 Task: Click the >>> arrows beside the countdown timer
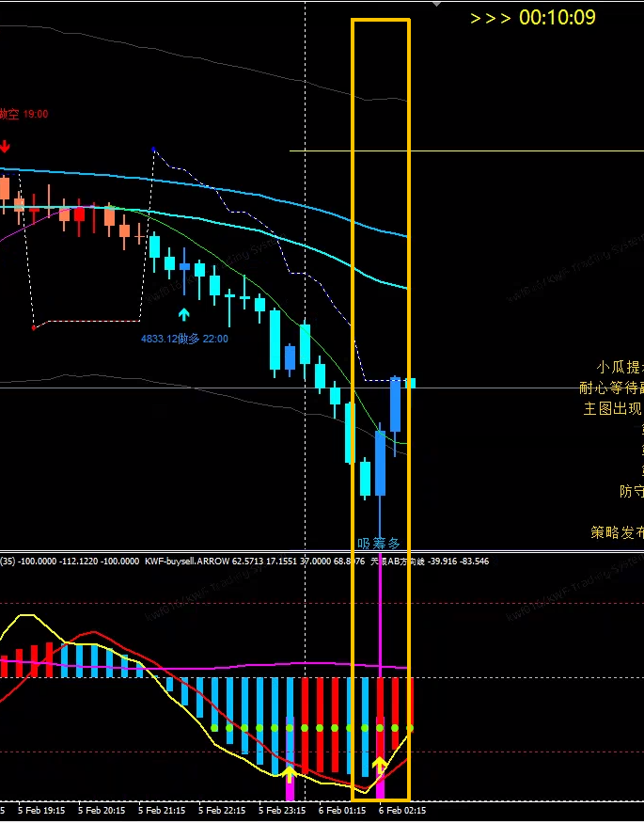point(491,19)
